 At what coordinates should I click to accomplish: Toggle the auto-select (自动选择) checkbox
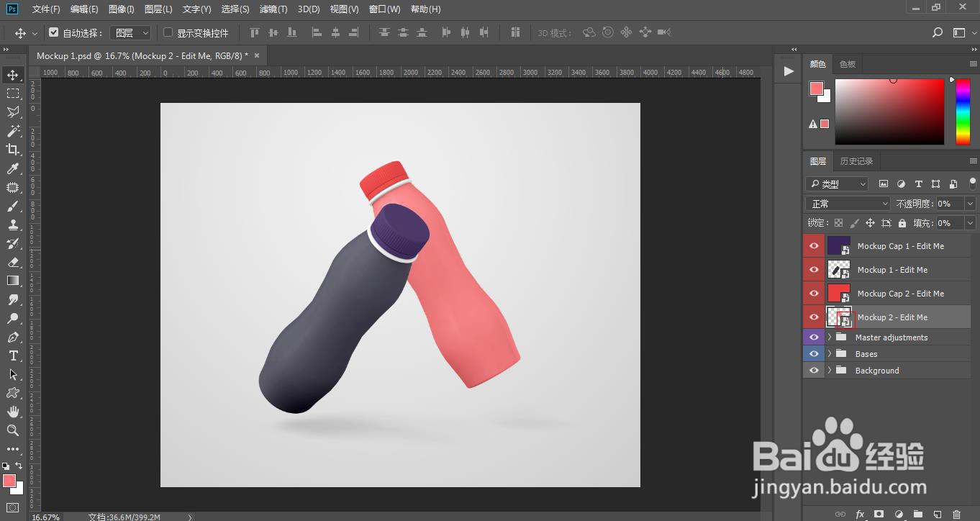(54, 32)
